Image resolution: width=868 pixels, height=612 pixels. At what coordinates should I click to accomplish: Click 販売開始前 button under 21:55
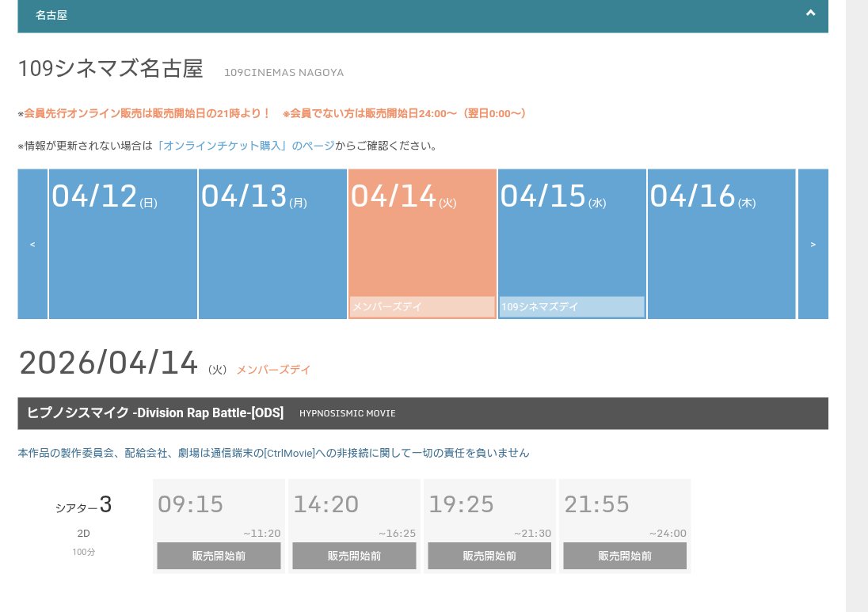(625, 556)
